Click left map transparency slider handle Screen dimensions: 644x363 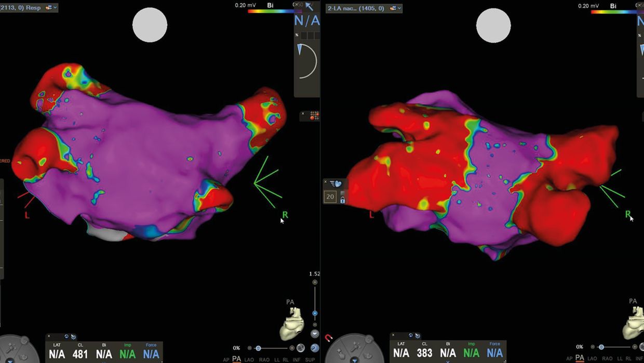click(x=258, y=348)
